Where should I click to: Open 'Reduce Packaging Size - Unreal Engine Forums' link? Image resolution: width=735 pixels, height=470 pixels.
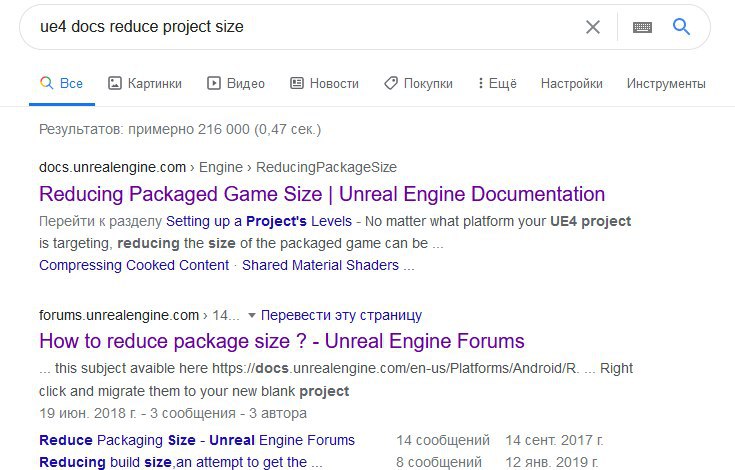[197, 440]
